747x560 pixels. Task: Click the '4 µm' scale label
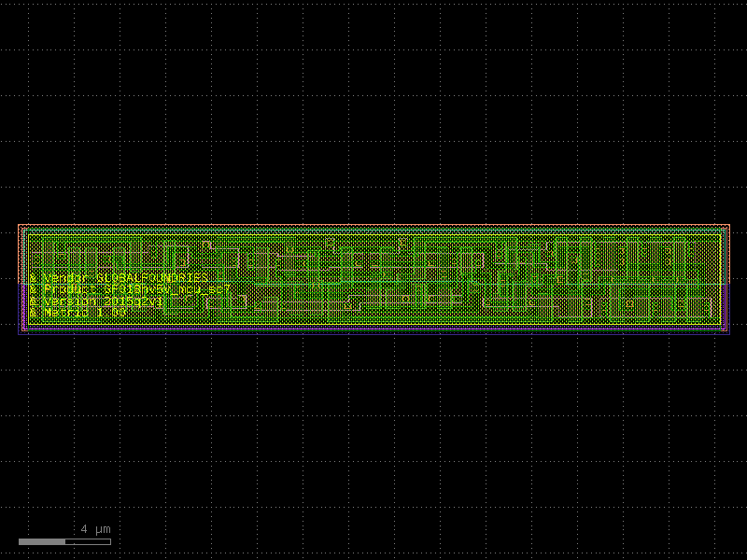[x=96, y=529]
